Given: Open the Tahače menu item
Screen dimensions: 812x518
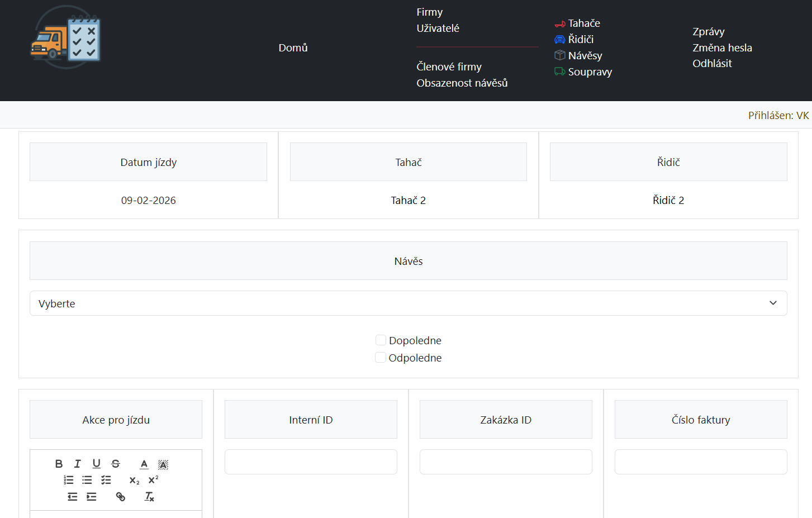Looking at the screenshot, I should (583, 23).
